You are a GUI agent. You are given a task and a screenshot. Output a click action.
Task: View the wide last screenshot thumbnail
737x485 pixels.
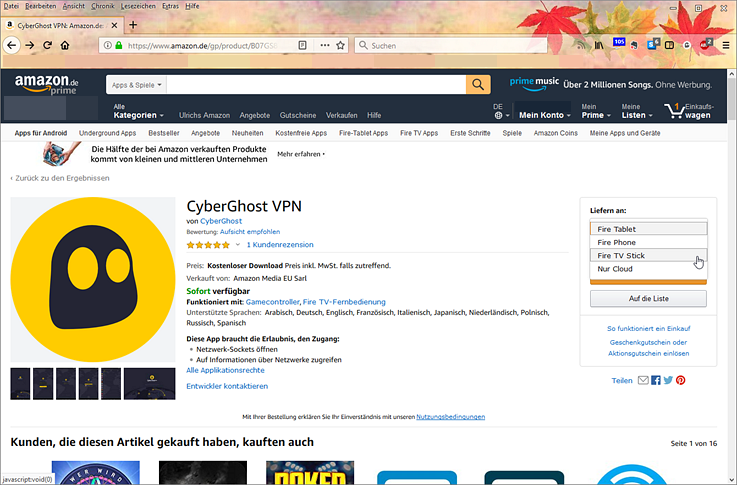click(149, 384)
